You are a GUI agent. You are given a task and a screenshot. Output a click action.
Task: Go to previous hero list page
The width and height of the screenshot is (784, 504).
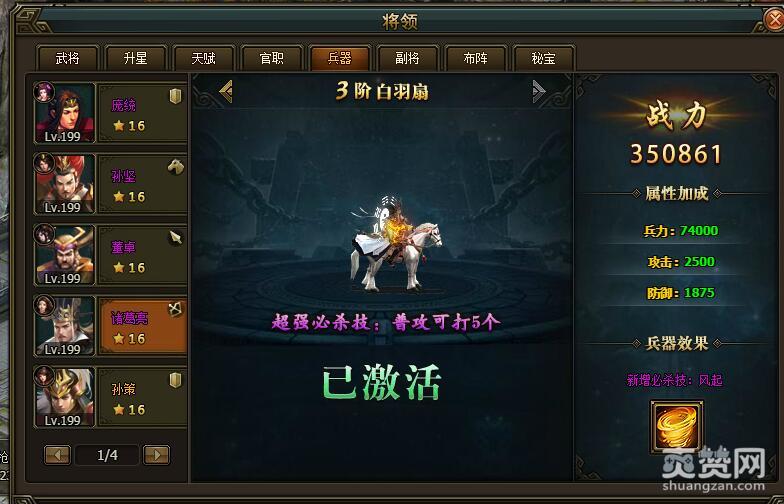(x=58, y=454)
